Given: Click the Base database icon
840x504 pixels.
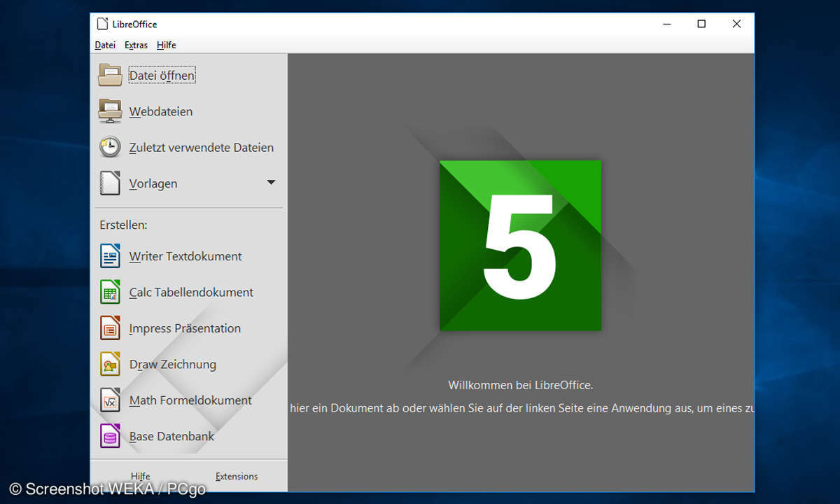Looking at the screenshot, I should [x=110, y=436].
